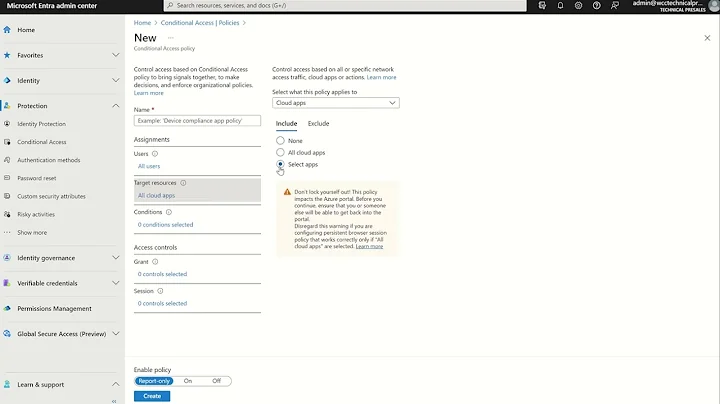Close the New policy pane
This screenshot has width=720, height=404.
coord(707,38)
